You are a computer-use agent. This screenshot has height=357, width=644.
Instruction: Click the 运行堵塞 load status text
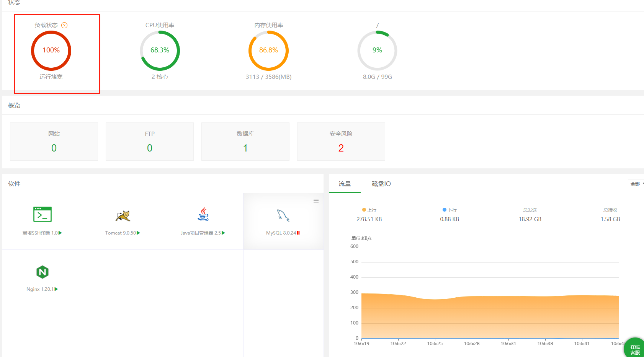[51, 77]
